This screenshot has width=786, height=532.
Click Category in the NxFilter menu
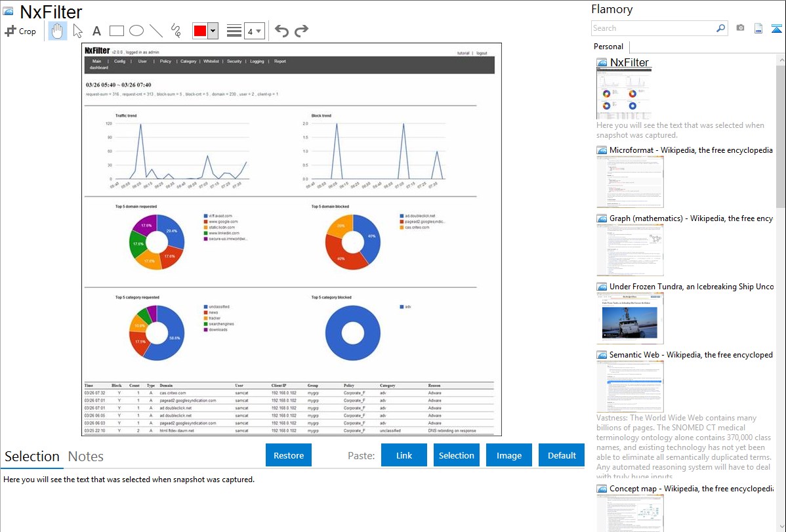[188, 61]
